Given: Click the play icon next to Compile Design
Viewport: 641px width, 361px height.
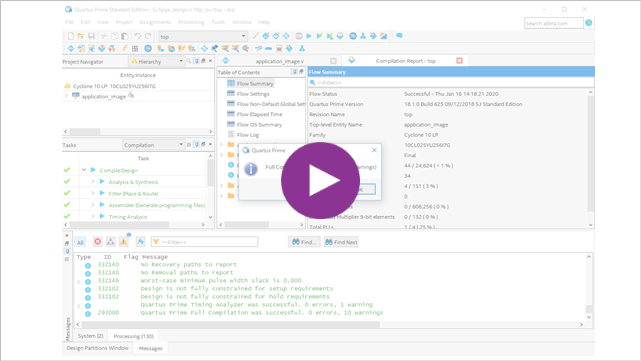Looking at the screenshot, I should 93,170.
